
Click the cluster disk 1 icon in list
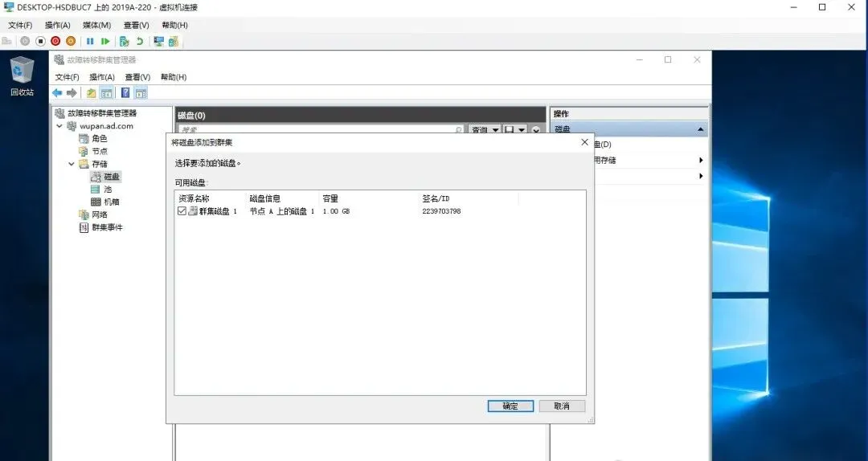[x=193, y=211]
